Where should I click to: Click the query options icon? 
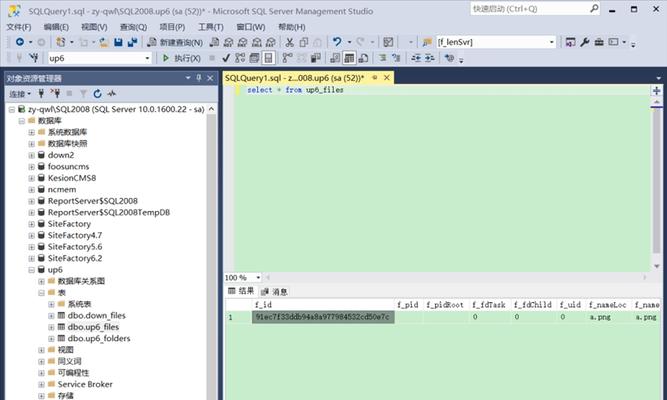pyautogui.click(x=254, y=58)
